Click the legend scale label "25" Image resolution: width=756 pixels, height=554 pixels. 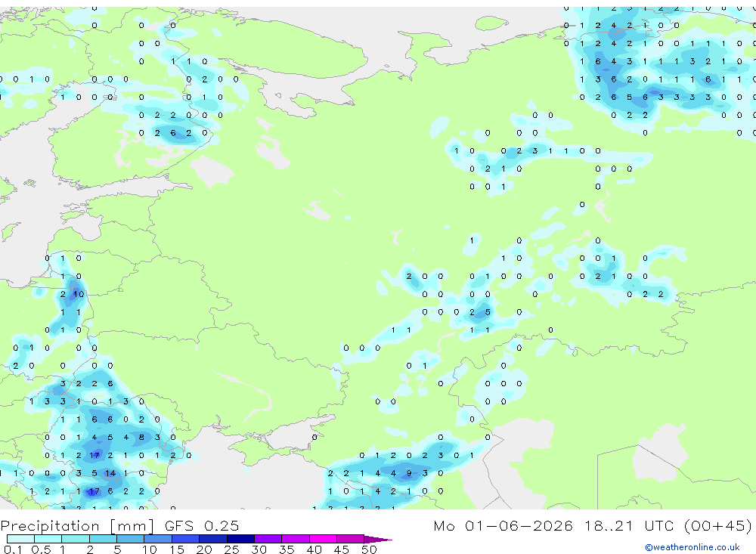[x=231, y=549]
